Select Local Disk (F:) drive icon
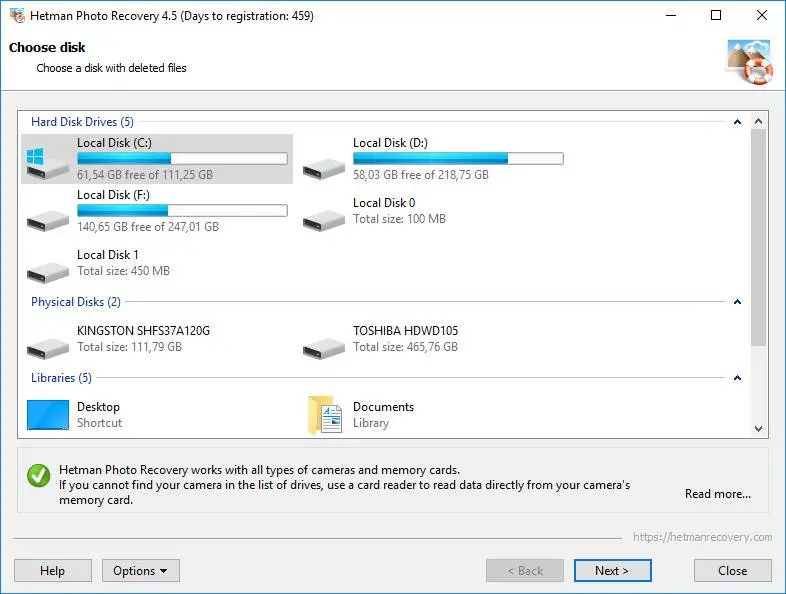Viewport: 786px width, 594px height. point(48,221)
